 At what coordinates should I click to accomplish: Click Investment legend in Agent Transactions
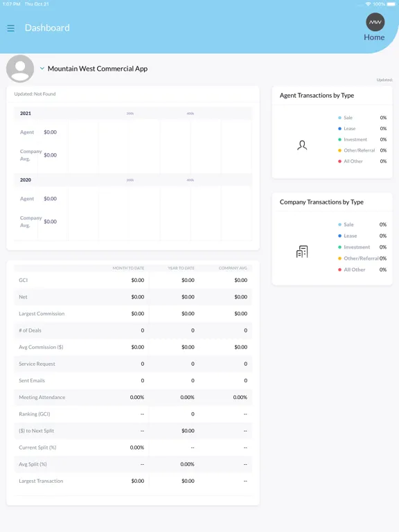point(355,139)
